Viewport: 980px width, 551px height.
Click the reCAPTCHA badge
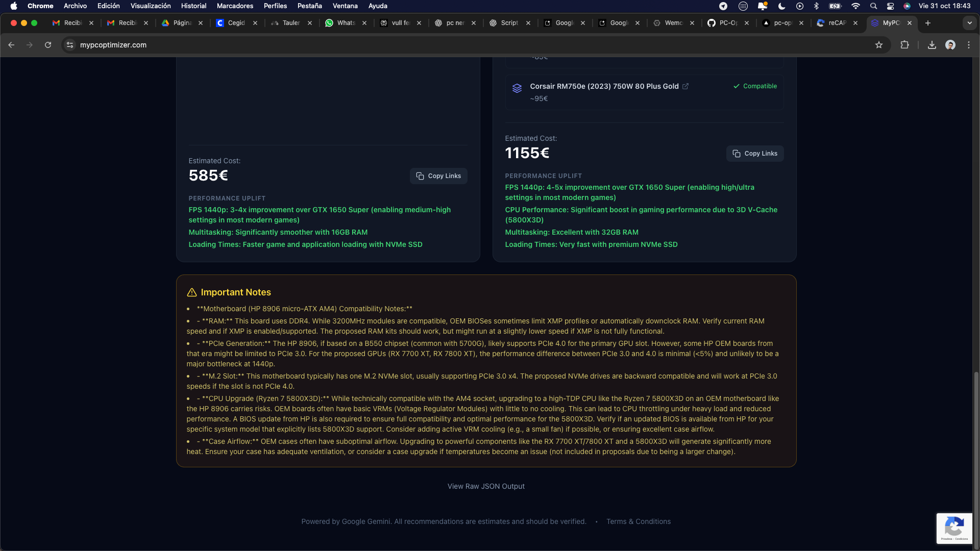[954, 528]
